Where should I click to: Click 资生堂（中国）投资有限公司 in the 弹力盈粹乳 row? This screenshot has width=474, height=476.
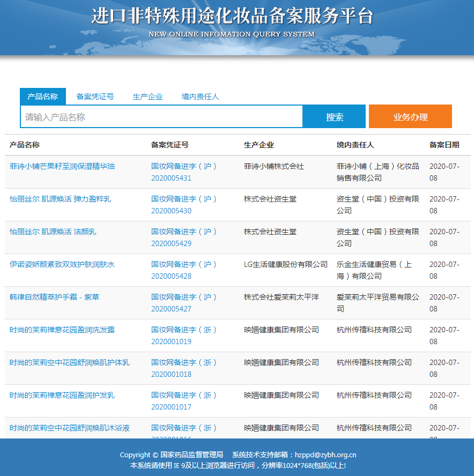(x=377, y=205)
